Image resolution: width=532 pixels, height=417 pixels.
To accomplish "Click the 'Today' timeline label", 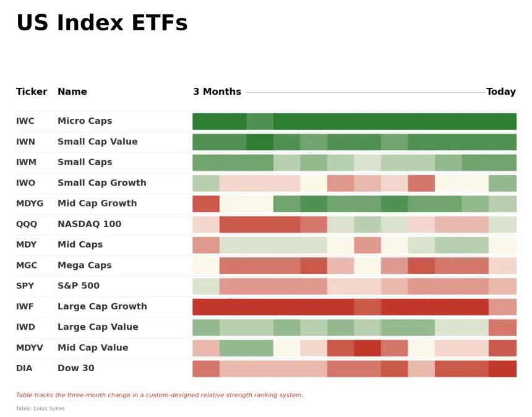I will [x=501, y=92].
